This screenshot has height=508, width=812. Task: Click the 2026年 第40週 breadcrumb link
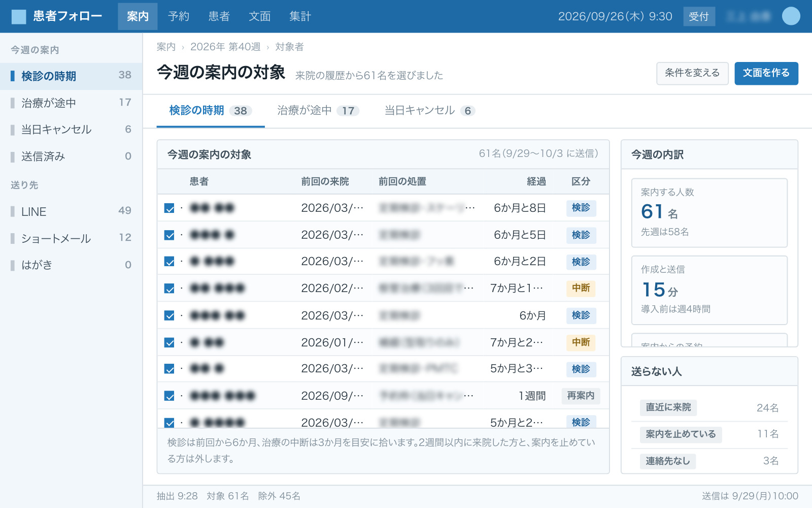(x=225, y=47)
